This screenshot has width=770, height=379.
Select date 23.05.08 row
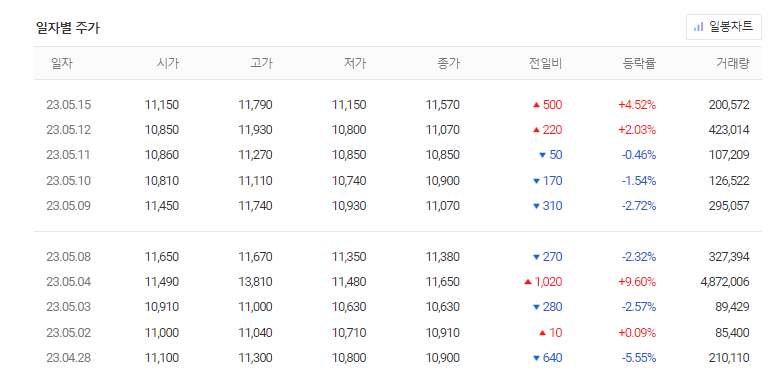click(x=398, y=257)
